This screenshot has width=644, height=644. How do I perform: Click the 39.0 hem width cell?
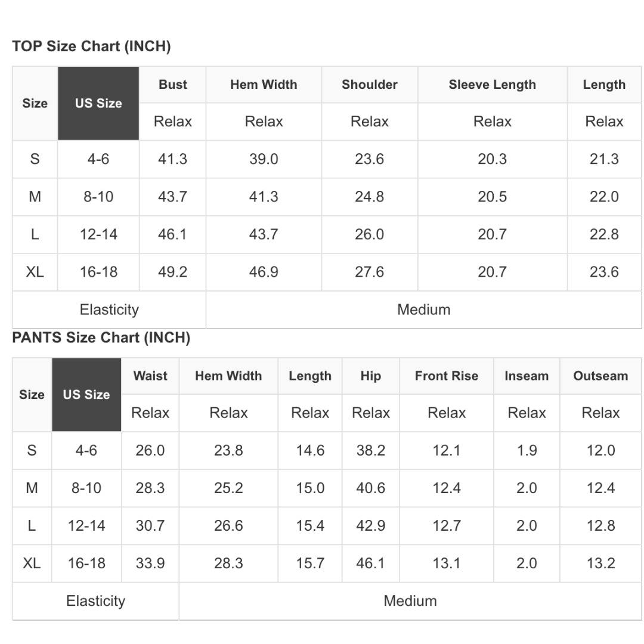click(x=264, y=159)
